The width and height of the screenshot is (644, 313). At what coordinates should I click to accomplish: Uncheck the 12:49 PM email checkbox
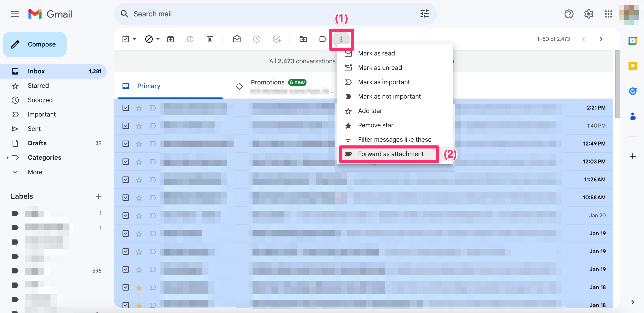point(125,144)
